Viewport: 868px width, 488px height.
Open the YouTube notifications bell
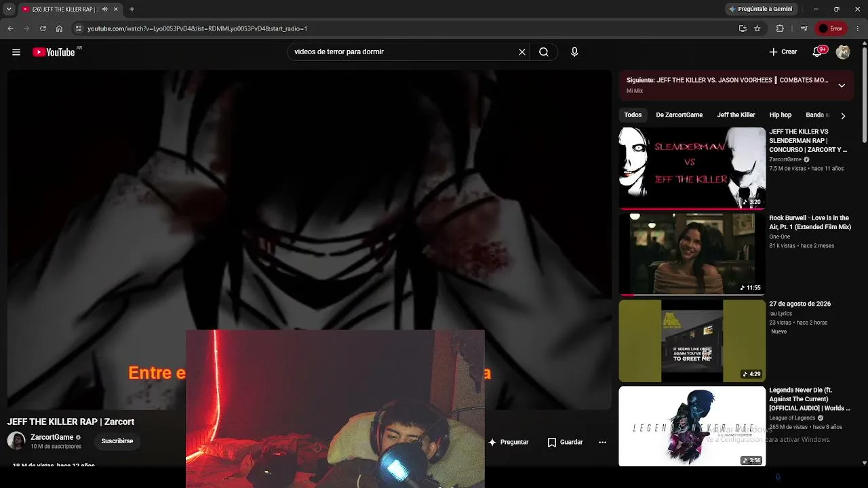pos(818,52)
